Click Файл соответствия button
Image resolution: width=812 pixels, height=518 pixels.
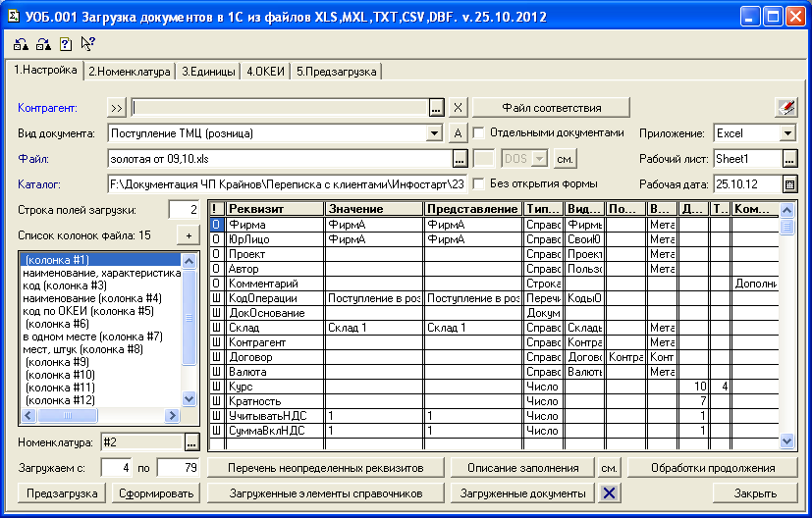click(x=552, y=108)
